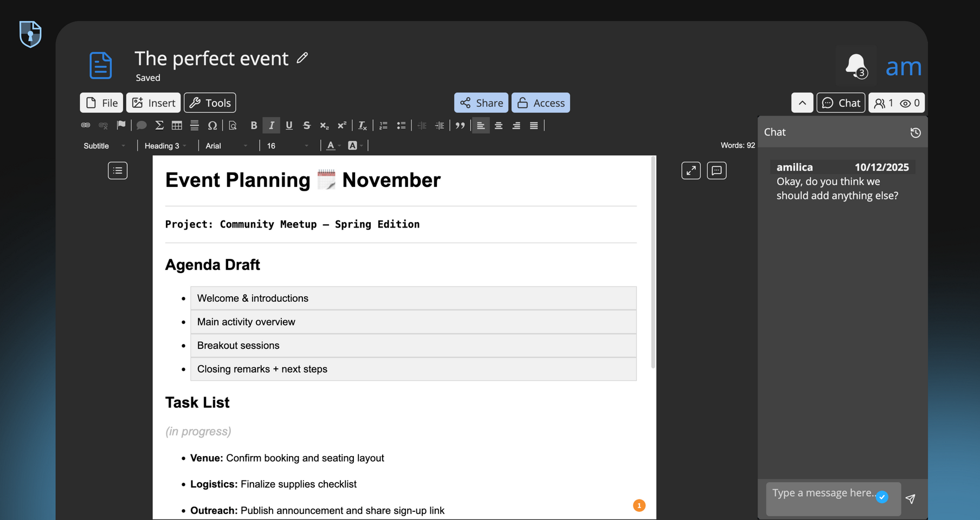Click the Access button

coord(540,103)
